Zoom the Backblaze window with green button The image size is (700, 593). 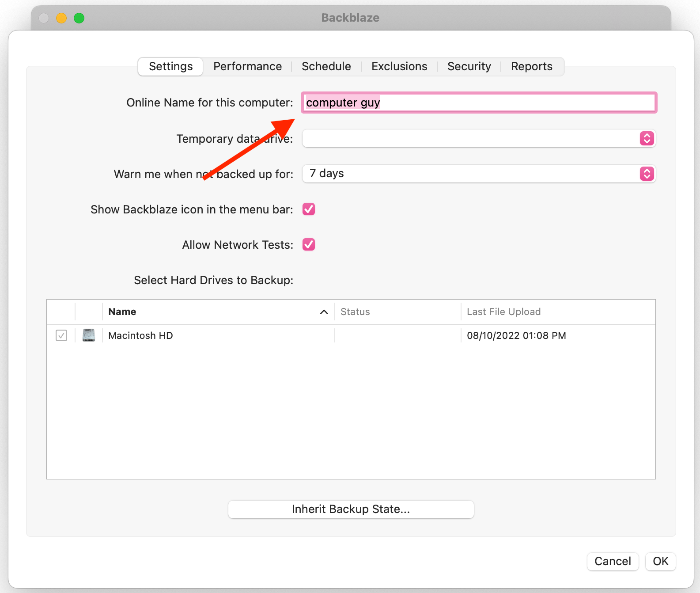click(79, 18)
